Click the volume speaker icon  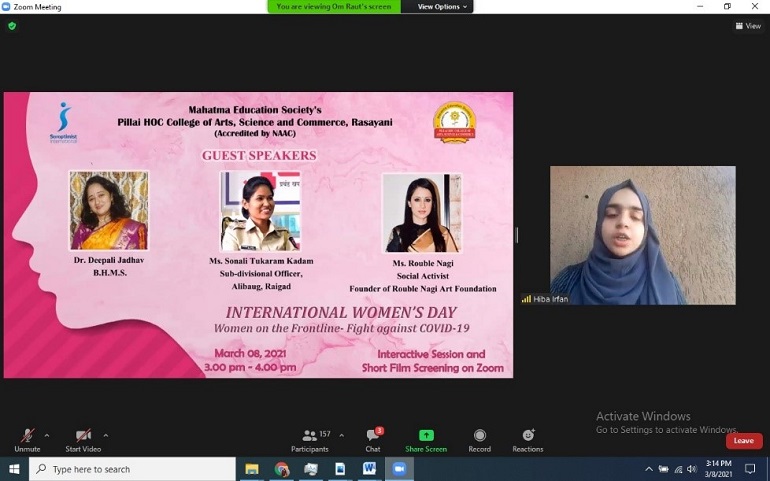pos(692,469)
